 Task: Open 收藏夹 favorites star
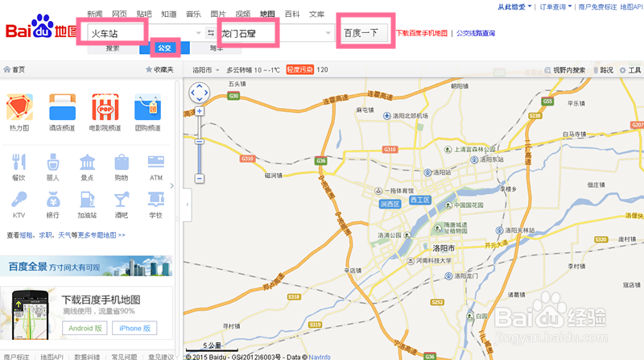(149, 69)
